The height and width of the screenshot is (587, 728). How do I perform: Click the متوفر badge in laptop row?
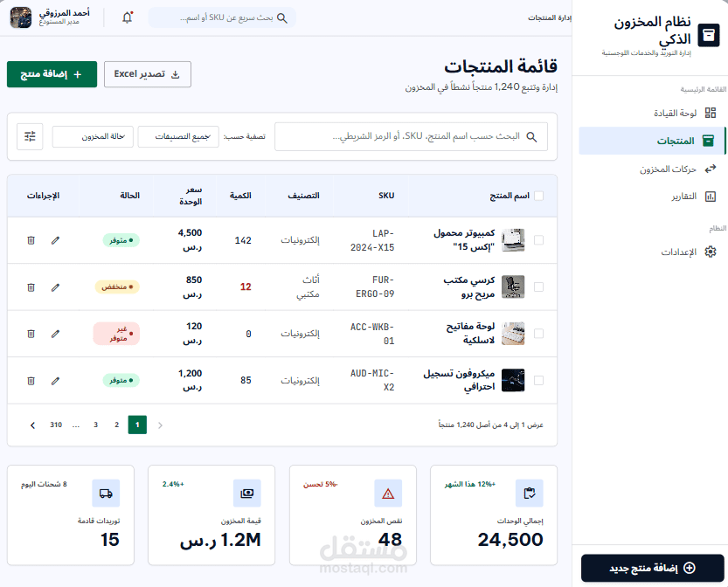point(121,240)
